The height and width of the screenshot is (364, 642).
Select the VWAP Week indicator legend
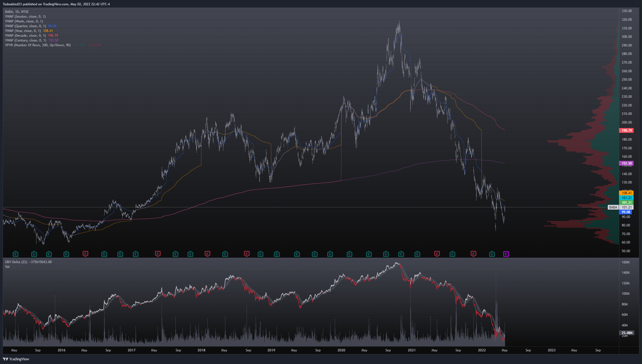tap(24, 21)
